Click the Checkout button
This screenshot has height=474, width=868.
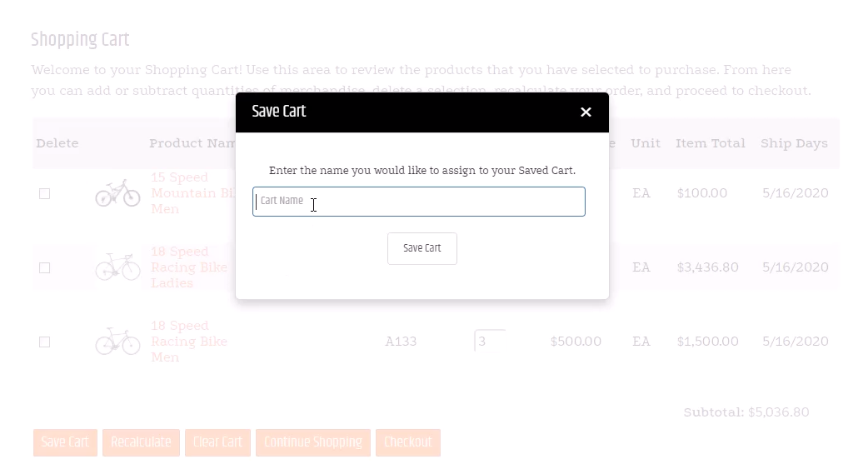[x=408, y=442]
